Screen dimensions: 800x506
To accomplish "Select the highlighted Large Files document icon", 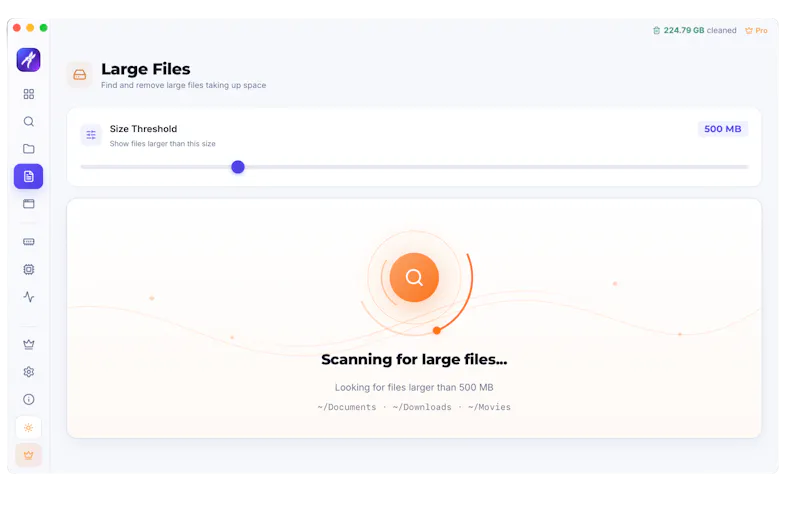I will point(29,176).
